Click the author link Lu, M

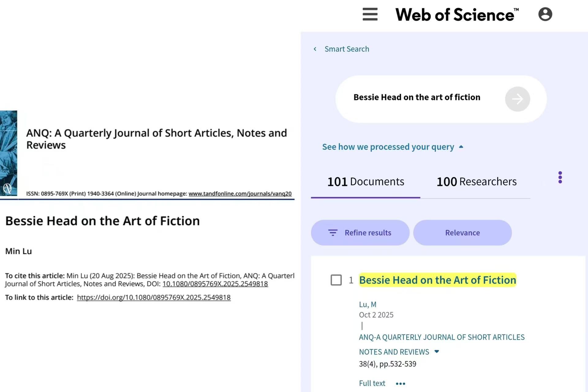tap(367, 304)
